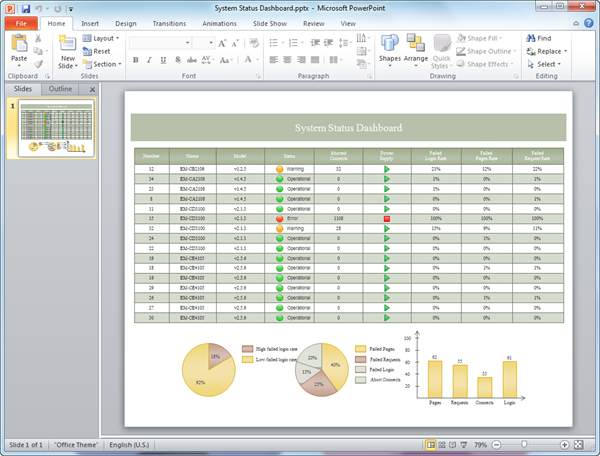The width and height of the screenshot is (600, 456).
Task: Click the New Slide icon
Action: [x=67, y=44]
